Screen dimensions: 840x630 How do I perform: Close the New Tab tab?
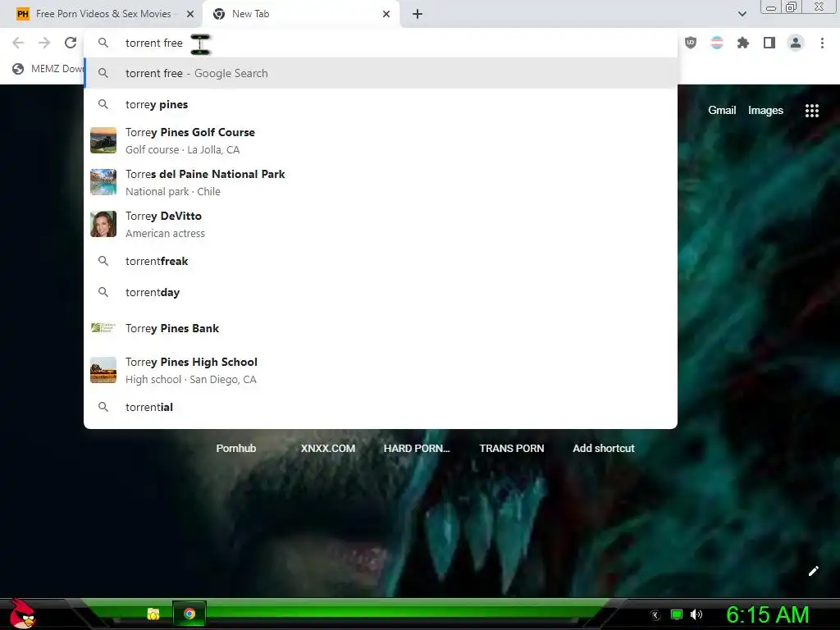pos(386,14)
